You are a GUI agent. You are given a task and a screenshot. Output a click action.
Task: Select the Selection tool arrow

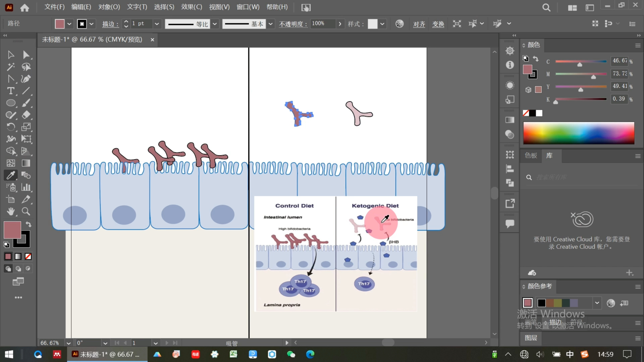pyautogui.click(x=11, y=55)
